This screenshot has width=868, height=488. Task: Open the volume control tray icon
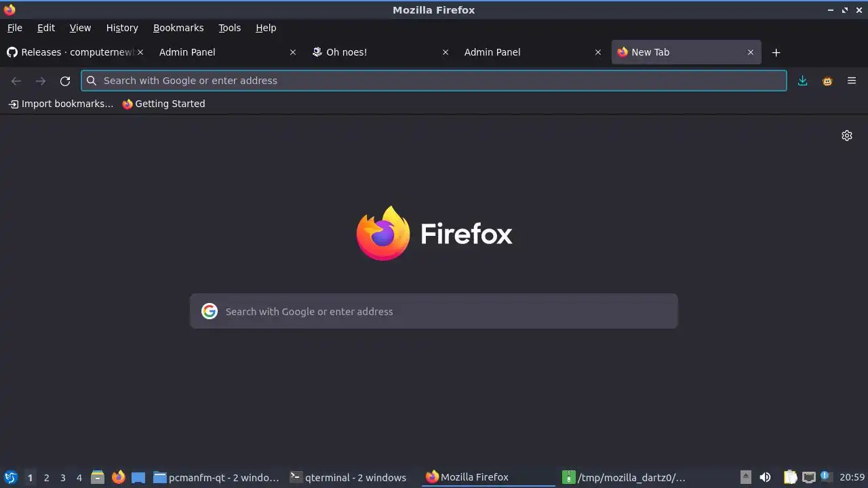(765, 477)
